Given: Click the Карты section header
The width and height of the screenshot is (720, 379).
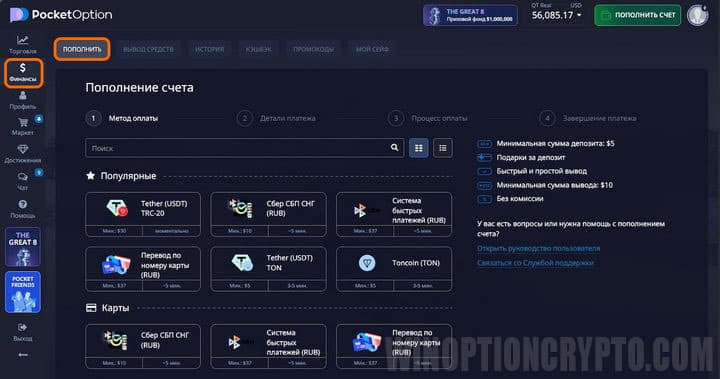Looking at the screenshot, I should pos(108,308).
